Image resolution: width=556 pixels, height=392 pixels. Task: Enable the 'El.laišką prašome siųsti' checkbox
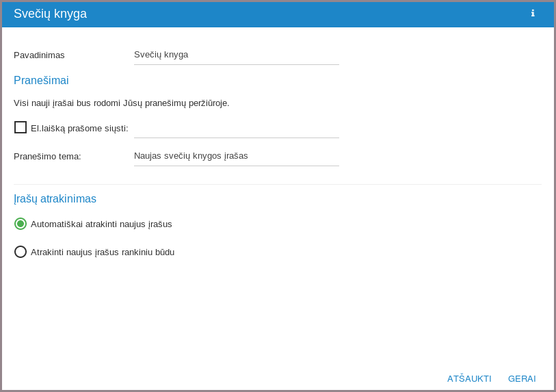click(x=21, y=127)
